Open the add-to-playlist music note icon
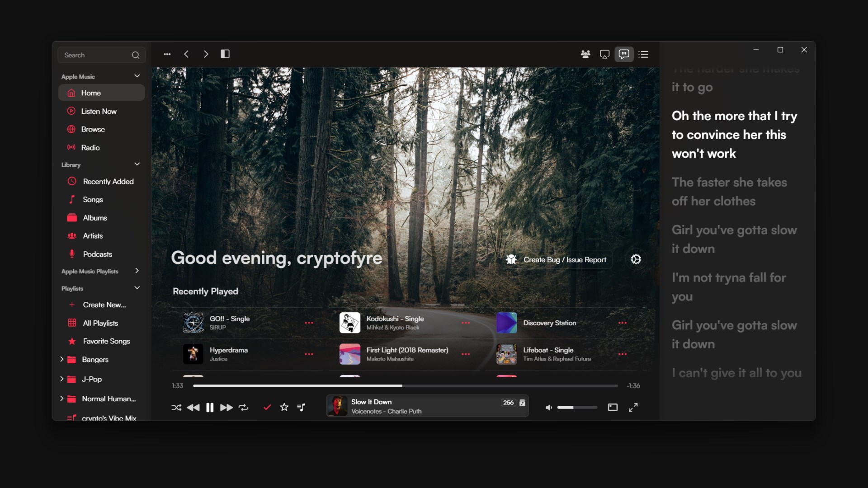The image size is (868, 488). pyautogui.click(x=301, y=407)
